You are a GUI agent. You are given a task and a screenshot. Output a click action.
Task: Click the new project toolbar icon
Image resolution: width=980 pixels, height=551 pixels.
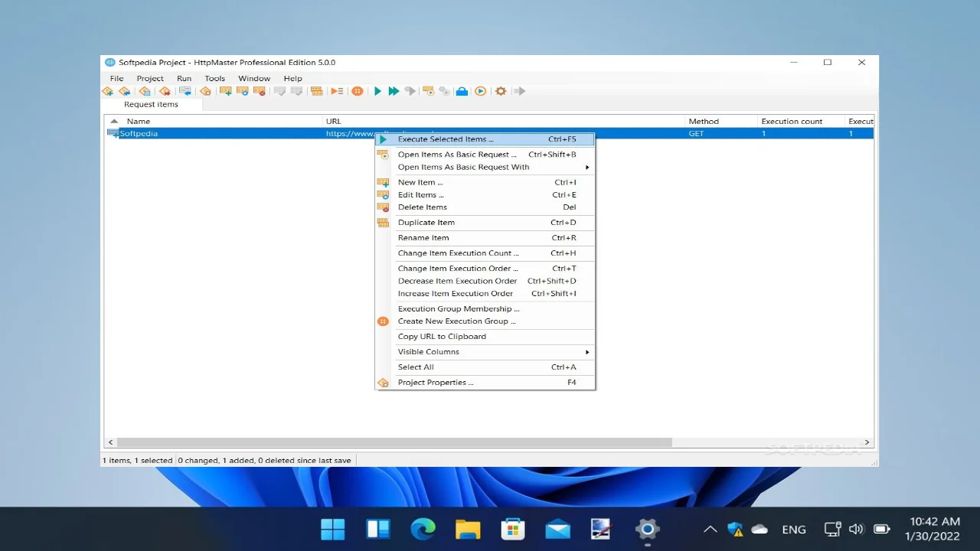(107, 91)
